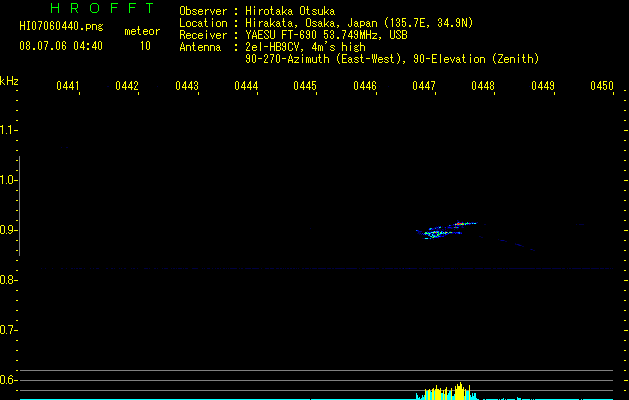Screen dimensions: 629x400
Task: Click the 0448 time marker
Action: pyautogui.click(x=483, y=86)
